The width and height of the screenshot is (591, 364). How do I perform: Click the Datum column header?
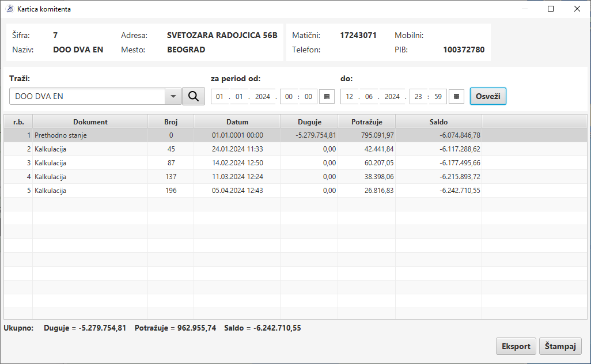pyautogui.click(x=237, y=122)
